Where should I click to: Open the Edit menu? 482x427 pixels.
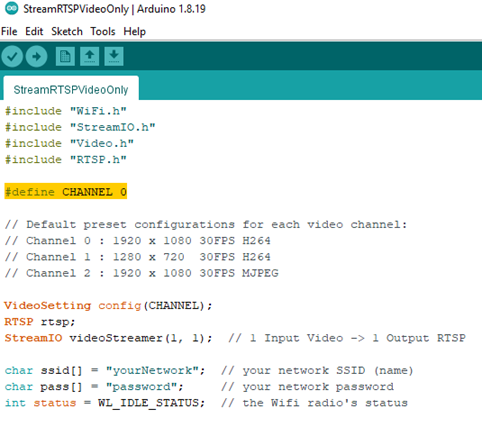(34, 31)
